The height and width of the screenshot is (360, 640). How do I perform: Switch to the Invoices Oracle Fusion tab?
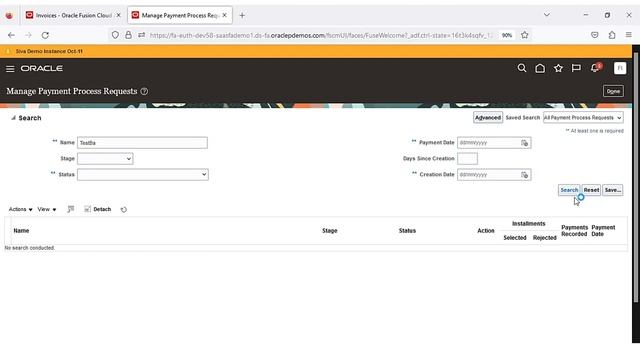(73, 15)
